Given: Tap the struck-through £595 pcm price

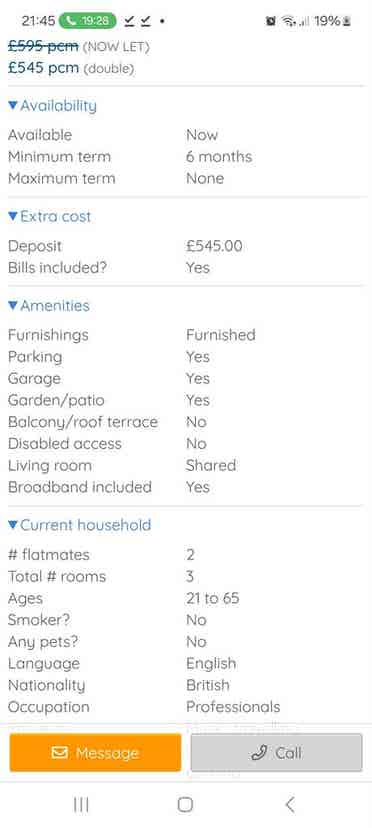Looking at the screenshot, I should click(43, 46).
